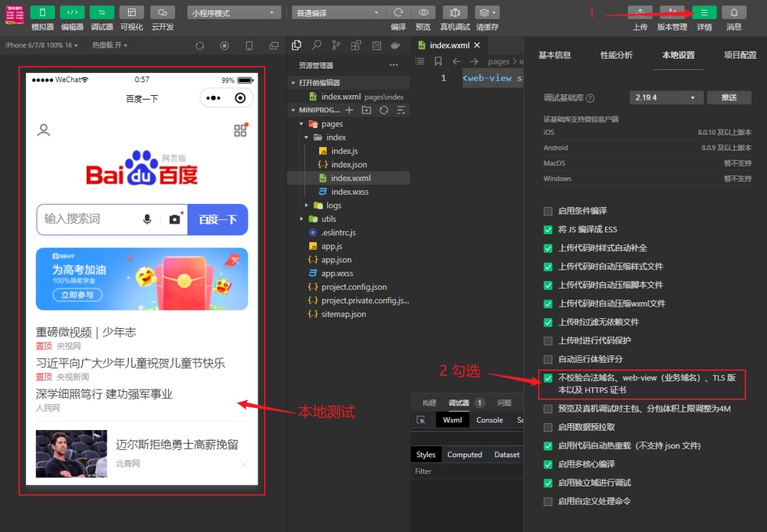Enable the 启用条件编译 checkbox

548,211
